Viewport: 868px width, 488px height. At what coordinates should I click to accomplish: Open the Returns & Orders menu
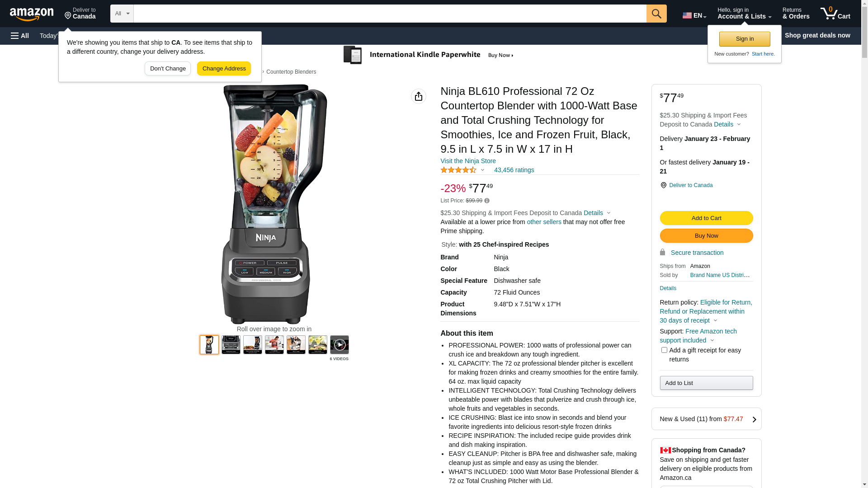pyautogui.click(x=796, y=14)
